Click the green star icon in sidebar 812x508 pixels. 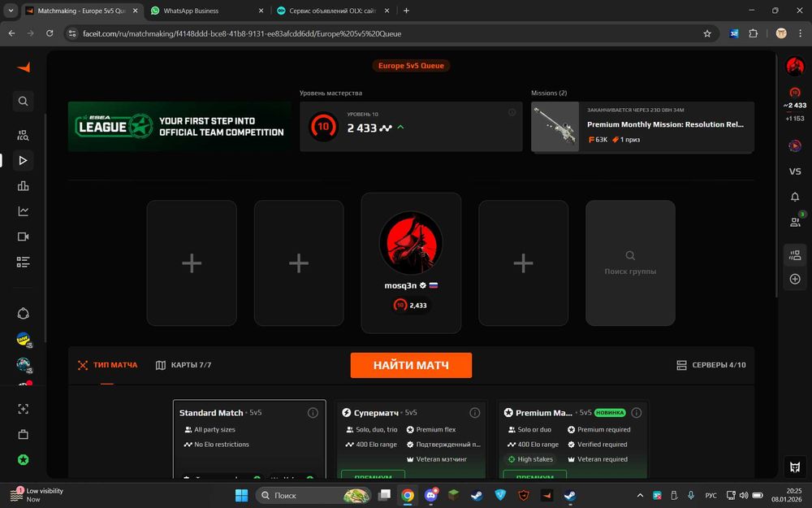point(24,460)
